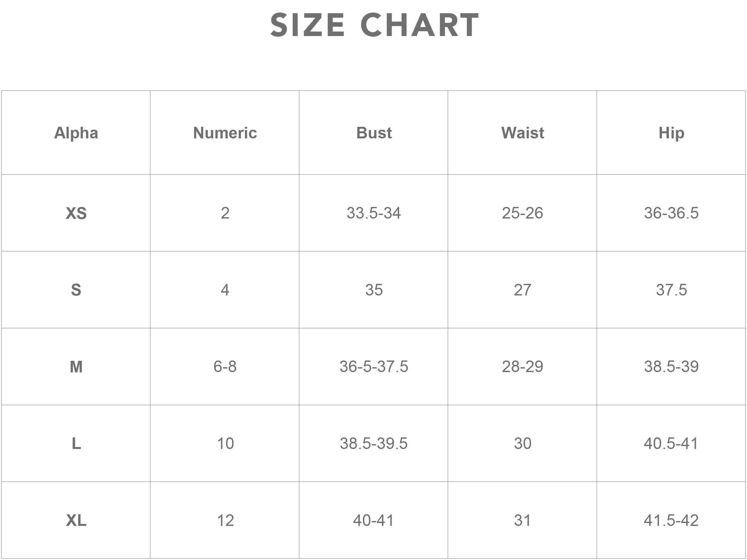
Task: Select the 38.5-39.5 bust cell
Action: coord(373,443)
